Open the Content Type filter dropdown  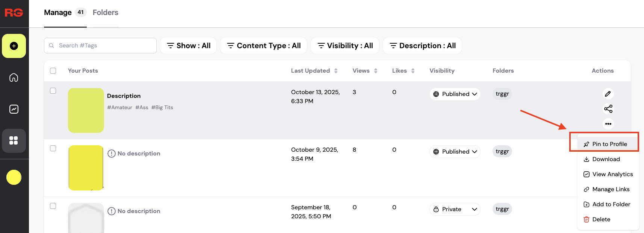(263, 46)
